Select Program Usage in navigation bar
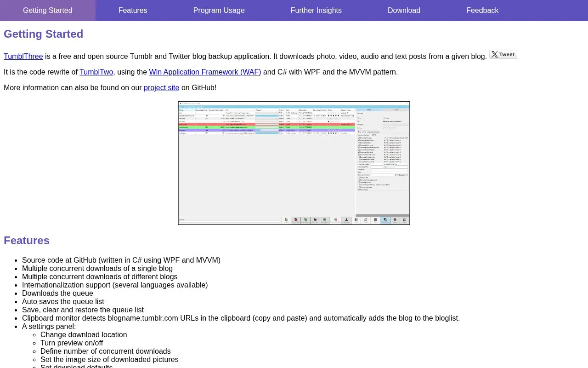The image size is (588, 368). click(x=219, y=10)
